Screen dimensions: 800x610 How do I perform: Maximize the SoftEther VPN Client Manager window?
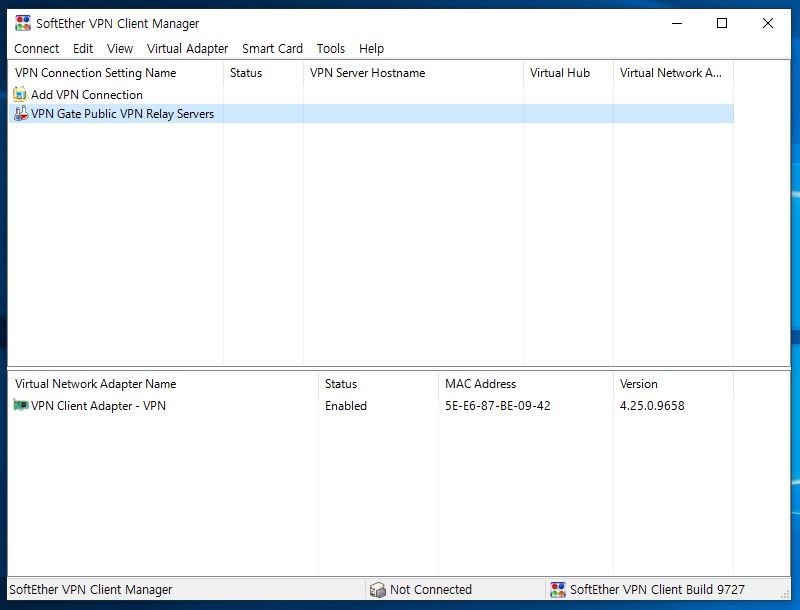click(722, 23)
